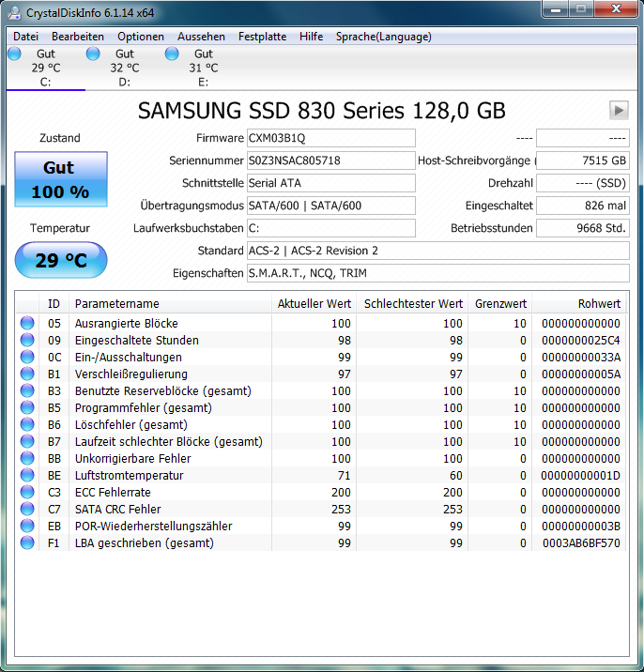Click the Standard field ACS-2 Revision 2
Screen dimensions: 644x672
point(438,251)
